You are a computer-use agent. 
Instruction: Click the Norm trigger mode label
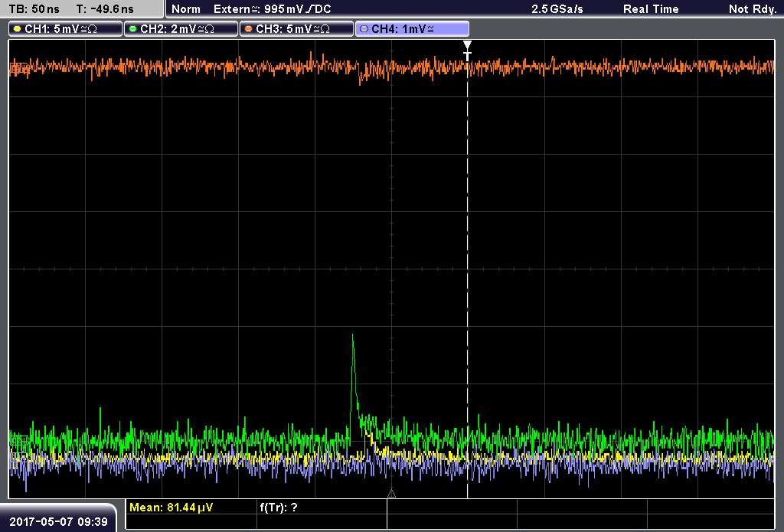[186, 9]
